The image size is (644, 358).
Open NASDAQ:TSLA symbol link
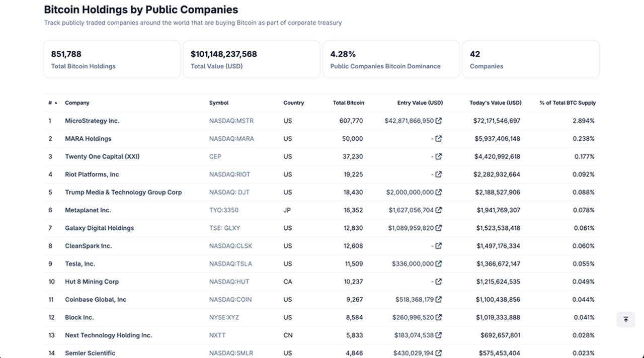[x=231, y=263]
